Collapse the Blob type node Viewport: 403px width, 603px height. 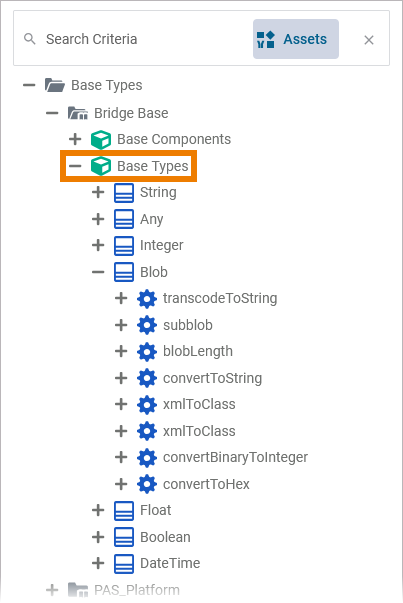click(98, 272)
